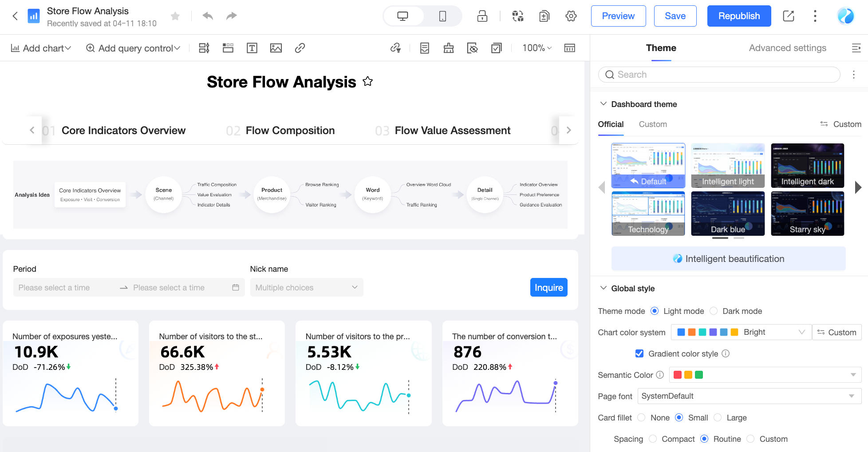
Task: Select the Official theme tab
Action: click(611, 124)
